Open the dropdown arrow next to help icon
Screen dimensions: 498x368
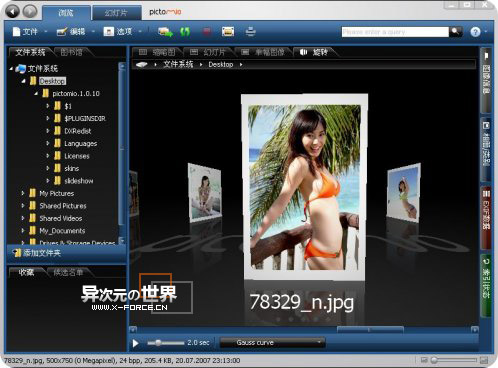(x=486, y=32)
